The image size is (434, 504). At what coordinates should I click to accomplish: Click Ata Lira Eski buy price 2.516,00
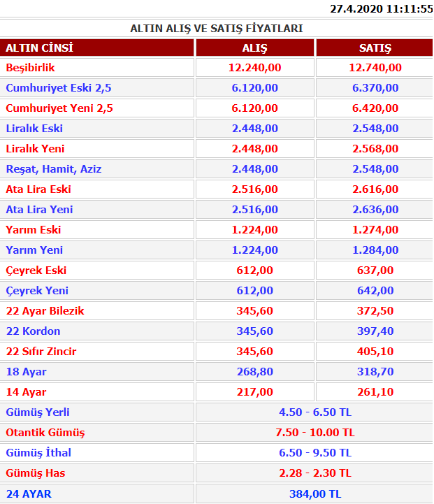pos(255,189)
